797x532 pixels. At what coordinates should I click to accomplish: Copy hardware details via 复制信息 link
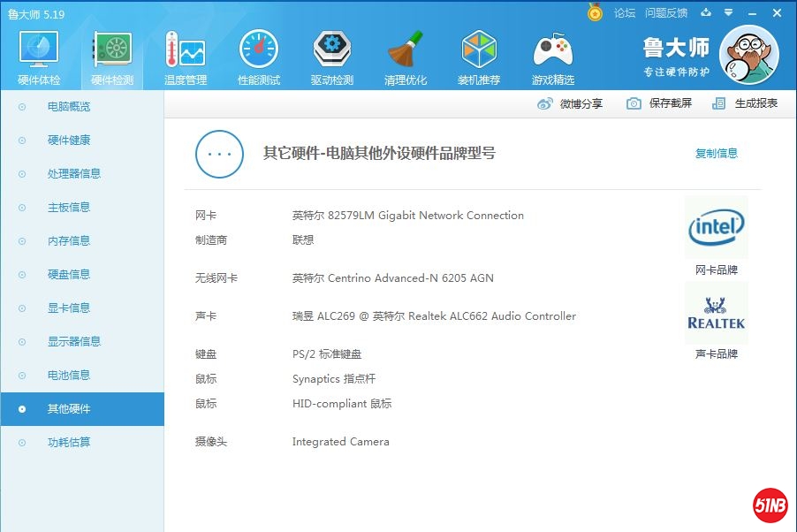click(x=716, y=153)
